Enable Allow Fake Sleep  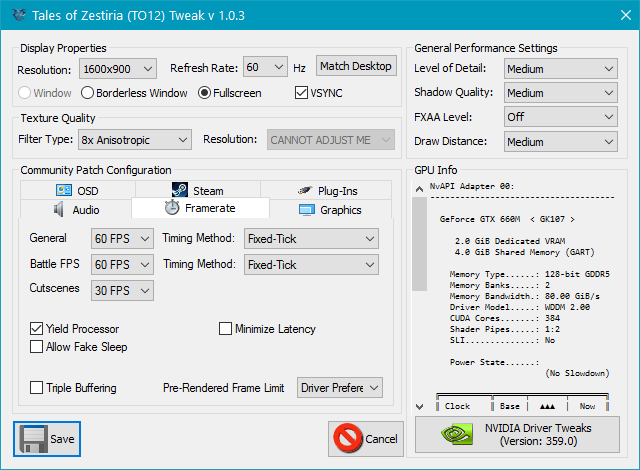(x=36, y=346)
